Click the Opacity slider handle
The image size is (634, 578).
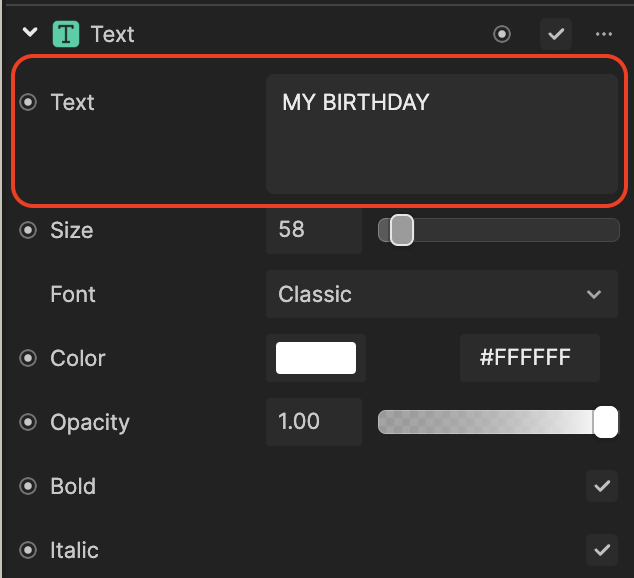(605, 422)
